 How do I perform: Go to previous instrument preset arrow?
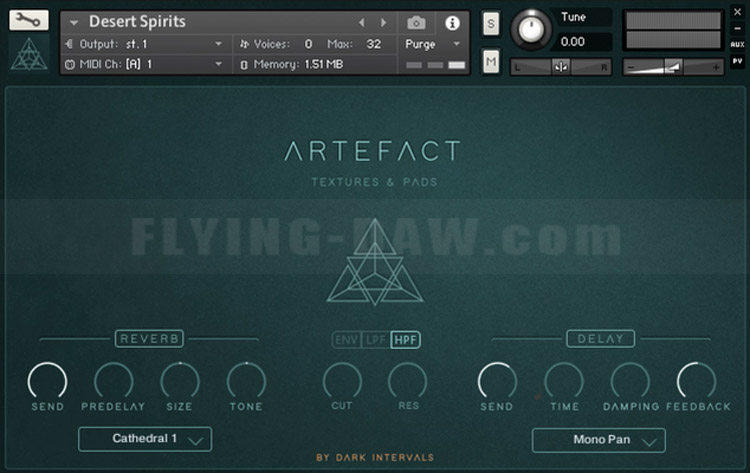click(x=362, y=22)
